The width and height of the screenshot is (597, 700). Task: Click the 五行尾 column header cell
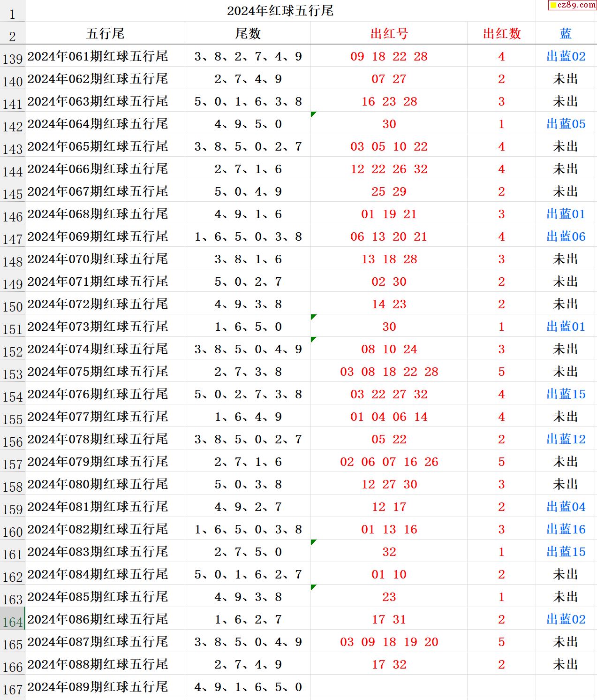105,33
